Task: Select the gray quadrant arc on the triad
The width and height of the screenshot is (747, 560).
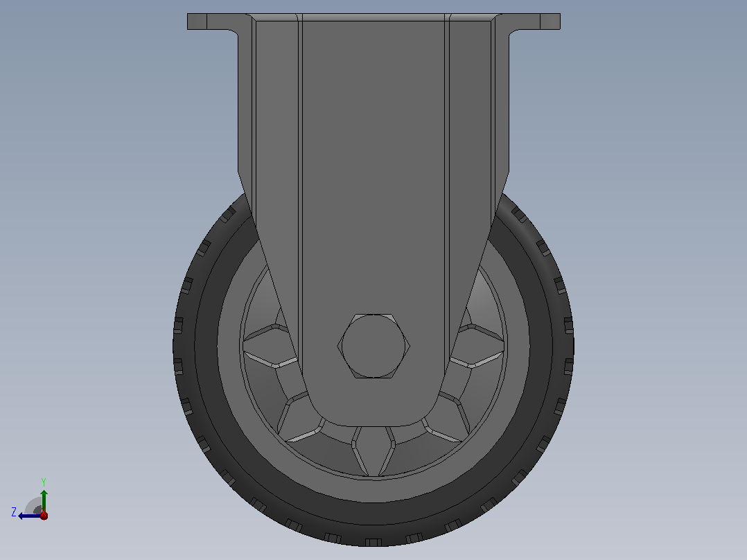Action: click(x=33, y=505)
